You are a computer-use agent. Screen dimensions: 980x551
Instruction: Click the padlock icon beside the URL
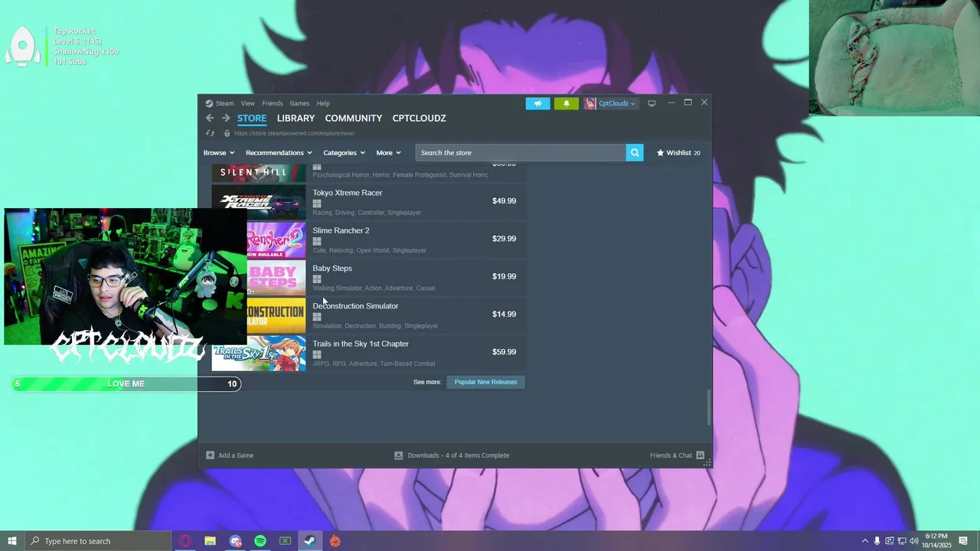(227, 133)
